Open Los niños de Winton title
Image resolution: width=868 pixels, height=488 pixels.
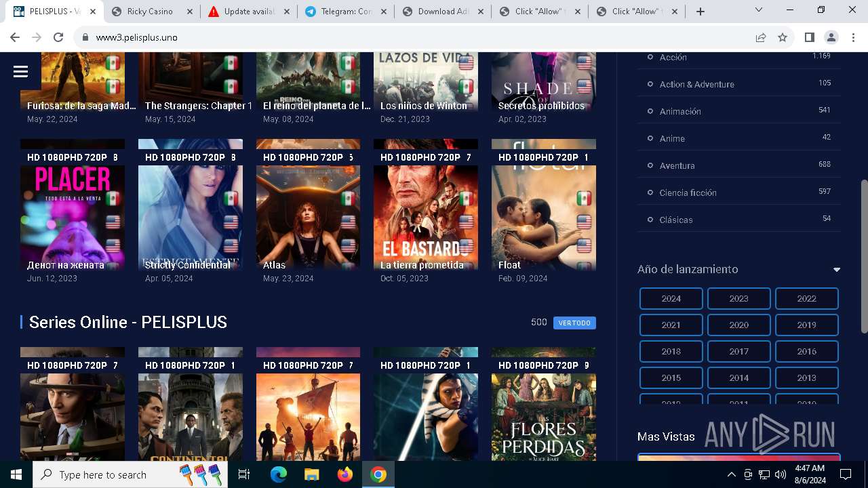[424, 106]
